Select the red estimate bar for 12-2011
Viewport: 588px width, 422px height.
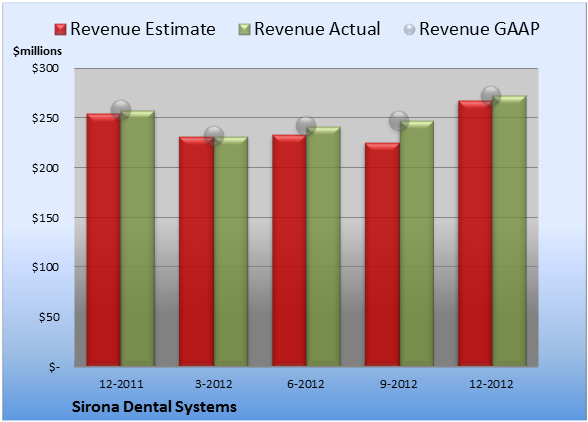click(x=104, y=240)
